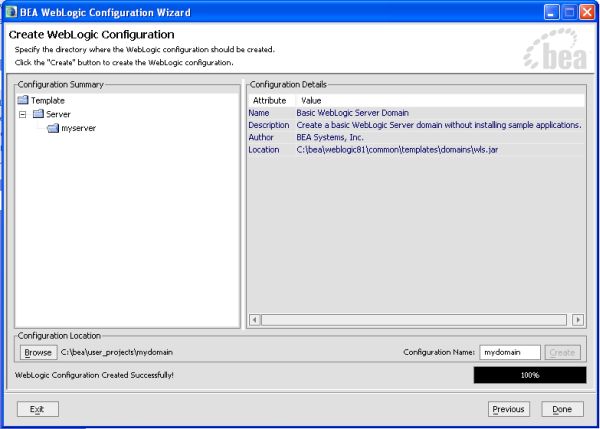The height and width of the screenshot is (429, 600).
Task: Click the Value column header
Action: pos(440,101)
